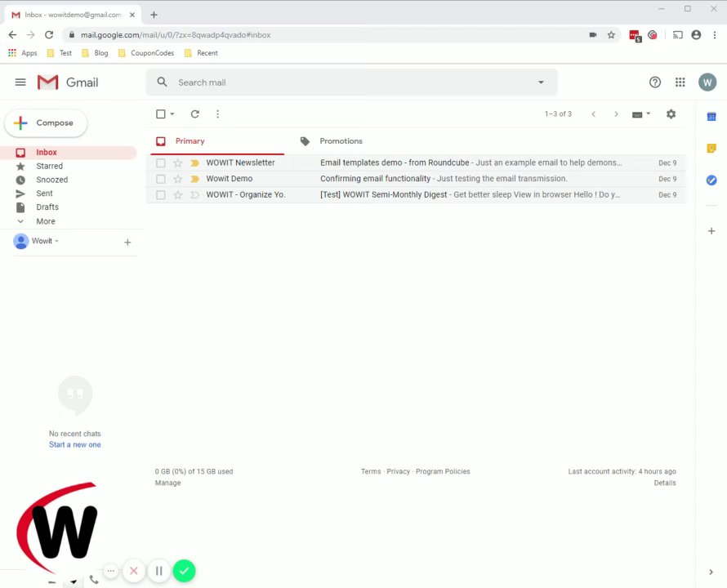The image size is (727, 588).
Task: Star the Wowit Demo email
Action: coord(177,179)
